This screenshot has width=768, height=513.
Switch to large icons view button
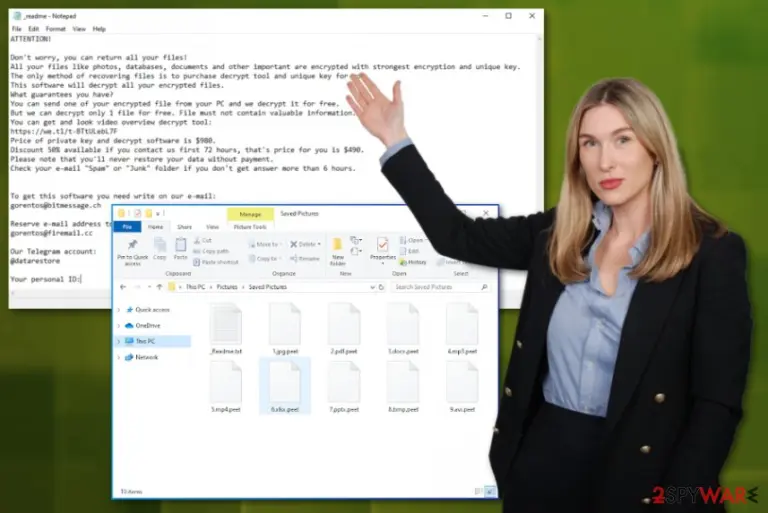(x=490, y=490)
